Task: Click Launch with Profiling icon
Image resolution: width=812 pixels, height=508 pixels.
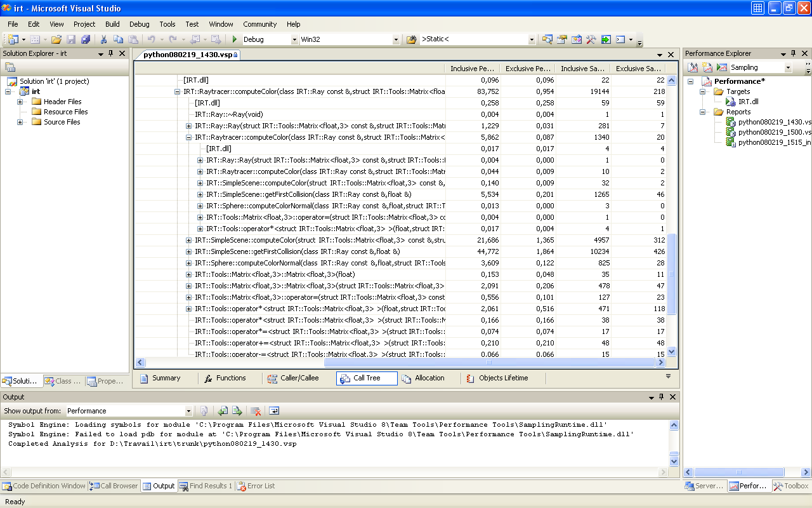Action: (x=722, y=67)
